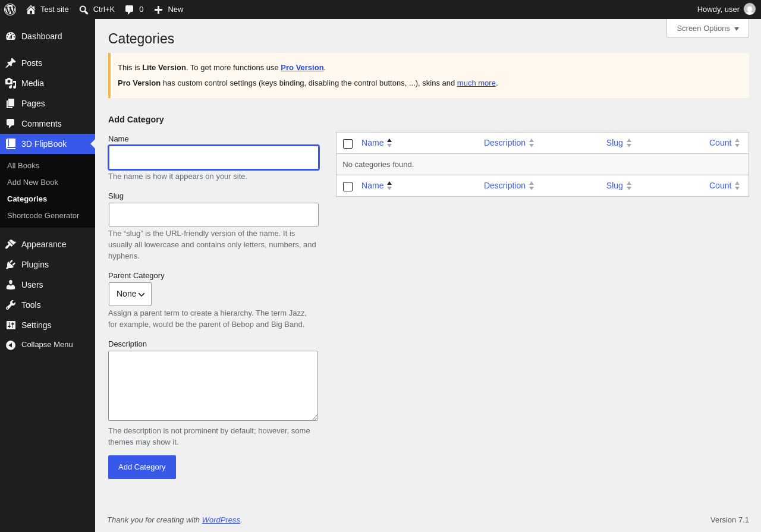Click sort arrows beside bottom Name header
The width and height of the screenshot is (761, 532).
point(389,186)
